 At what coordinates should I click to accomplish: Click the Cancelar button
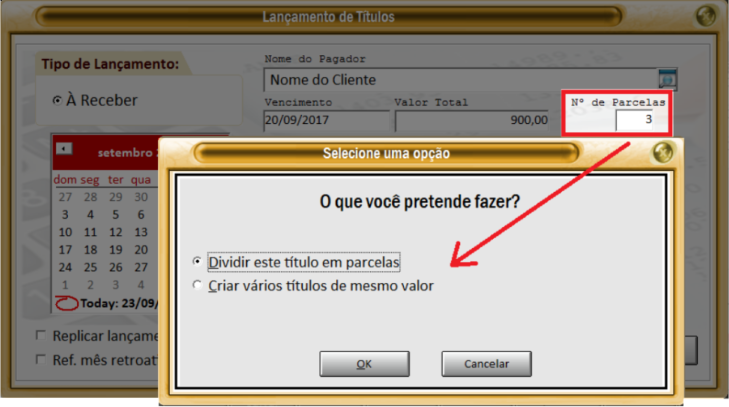point(486,364)
